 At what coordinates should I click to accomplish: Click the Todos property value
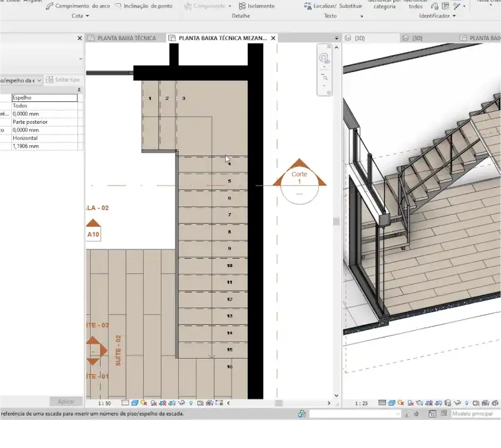44,106
